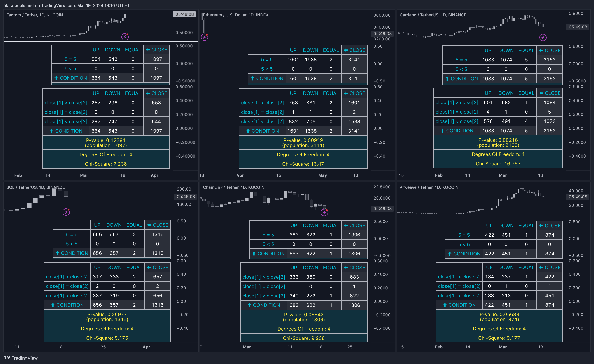
Task: Click the SOL time axis label 25
Action: coord(103,347)
